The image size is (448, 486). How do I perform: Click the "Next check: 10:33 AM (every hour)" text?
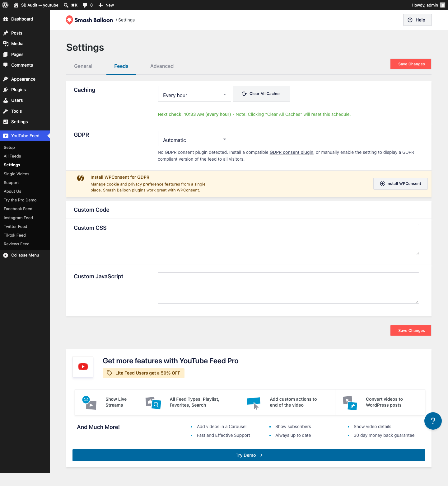tap(194, 114)
